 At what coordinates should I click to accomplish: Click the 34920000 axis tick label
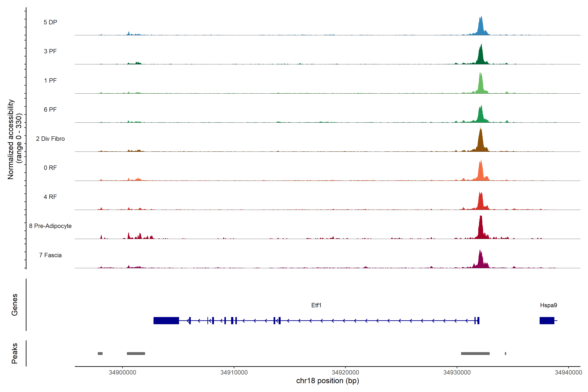(345, 372)
